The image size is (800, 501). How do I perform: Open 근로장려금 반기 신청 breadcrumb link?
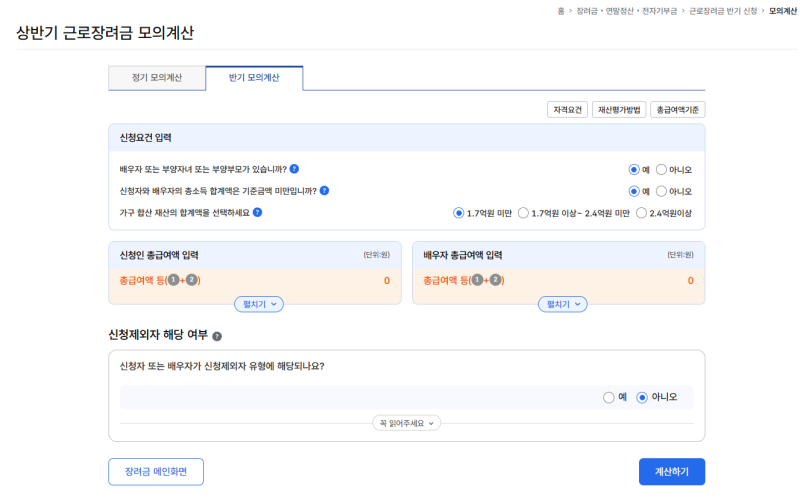pyautogui.click(x=723, y=11)
